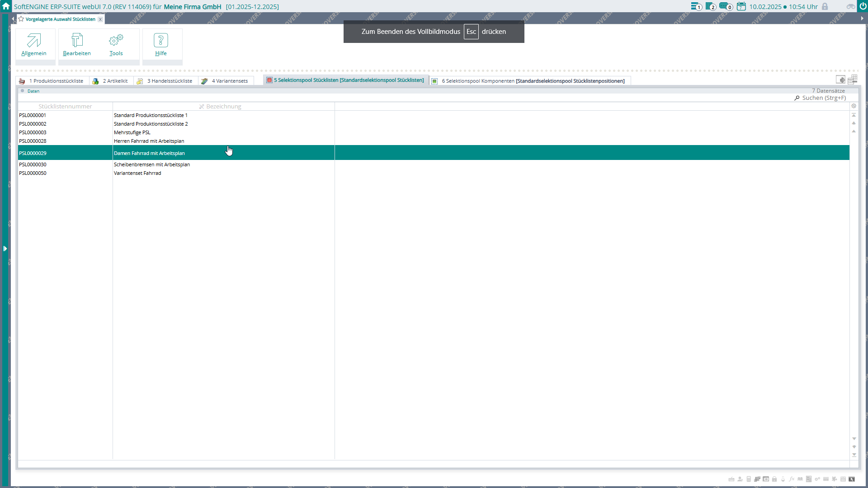
Task: Click the table settings gear icon
Action: click(x=854, y=106)
